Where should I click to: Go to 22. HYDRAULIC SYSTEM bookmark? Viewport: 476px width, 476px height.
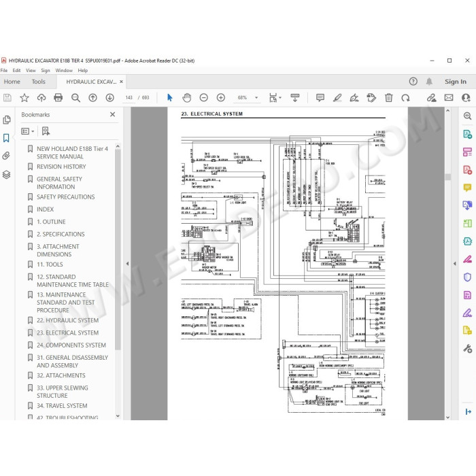(68, 320)
